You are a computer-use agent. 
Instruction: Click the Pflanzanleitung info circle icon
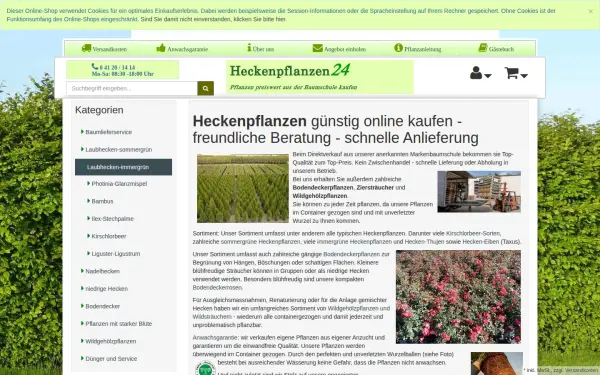pos(398,48)
